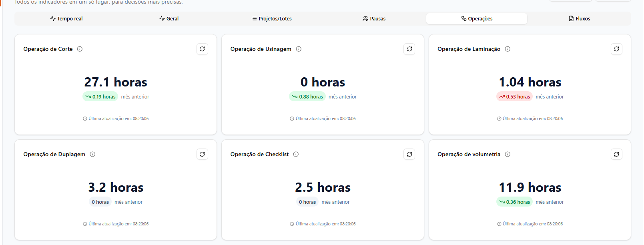Open the Fluxos tab
Image resolution: width=644 pixels, height=245 pixels.
pos(579,18)
